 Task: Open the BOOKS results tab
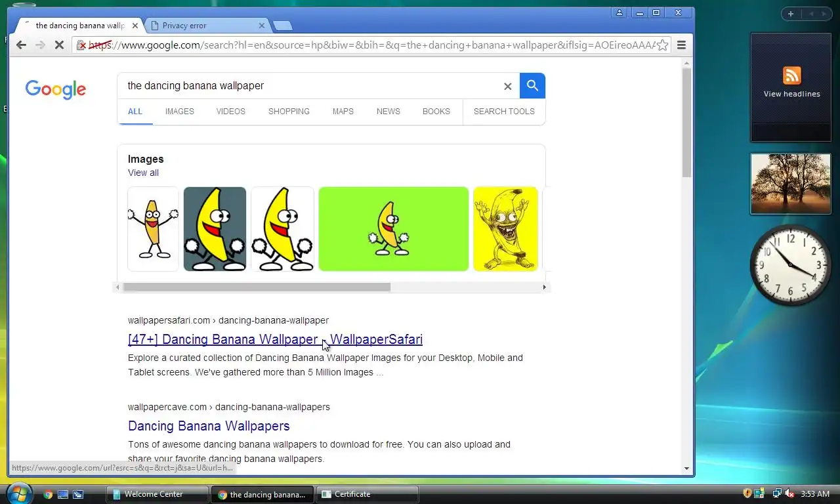(436, 111)
